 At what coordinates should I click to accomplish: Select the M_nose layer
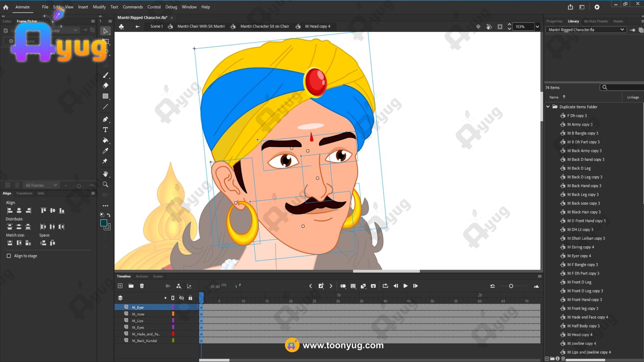coord(138,314)
